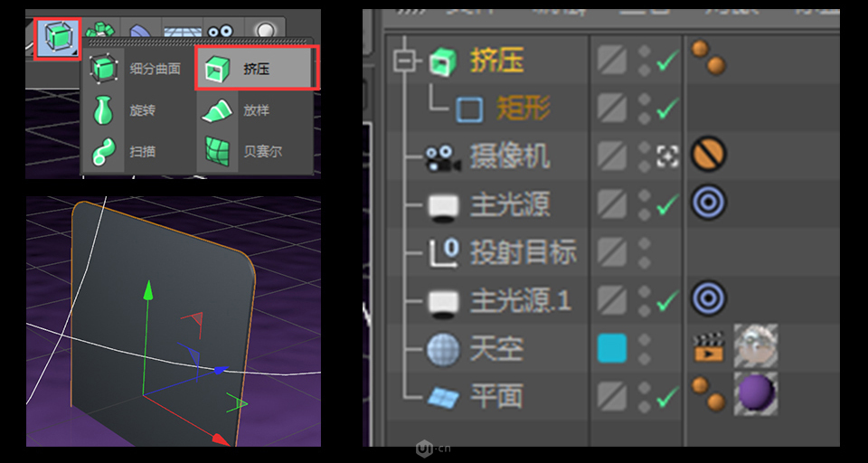Click the 摄像机 camera object icon
868x463 pixels.
click(442, 158)
